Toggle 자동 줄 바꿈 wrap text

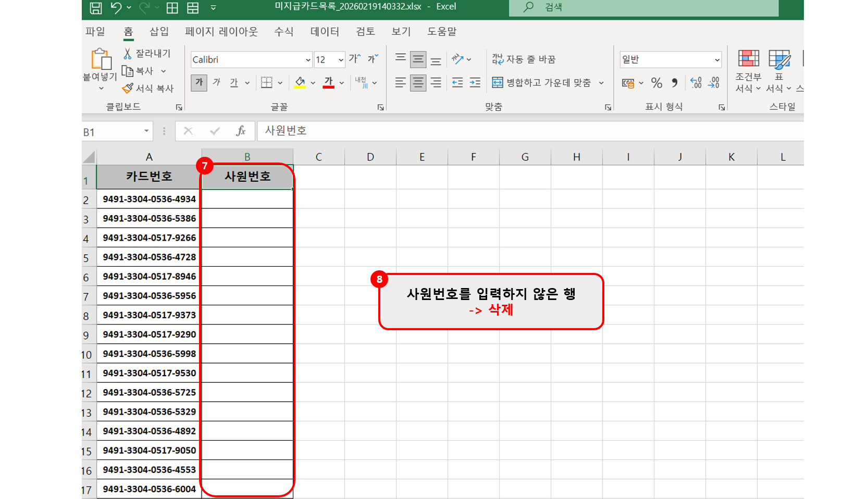524,59
